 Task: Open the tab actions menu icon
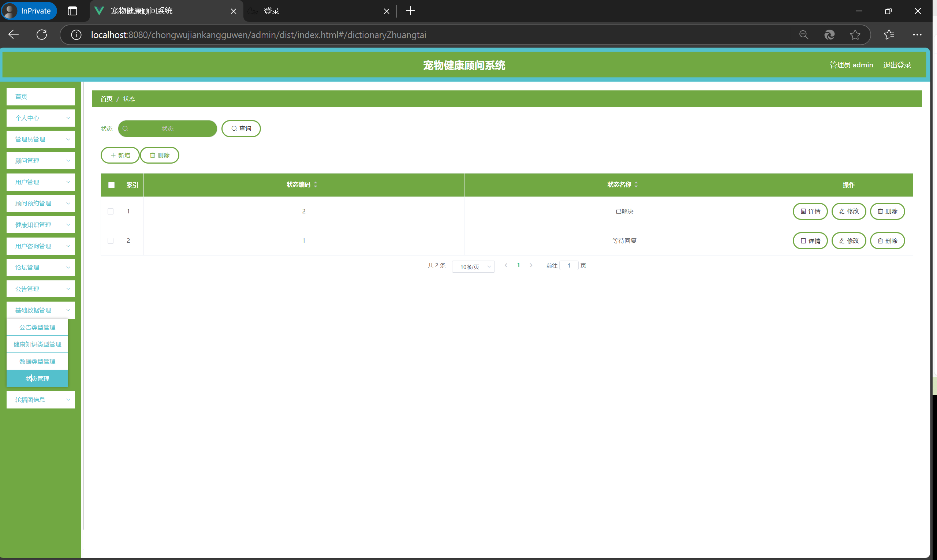point(72,11)
